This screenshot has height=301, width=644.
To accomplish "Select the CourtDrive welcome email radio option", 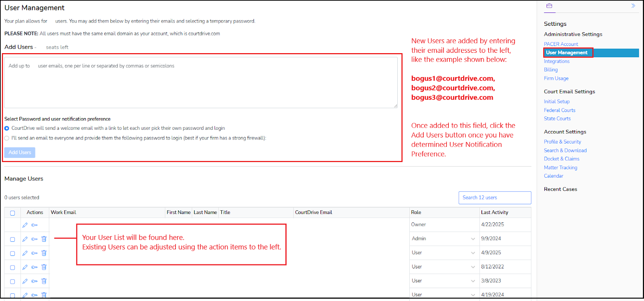I will click(x=7, y=129).
